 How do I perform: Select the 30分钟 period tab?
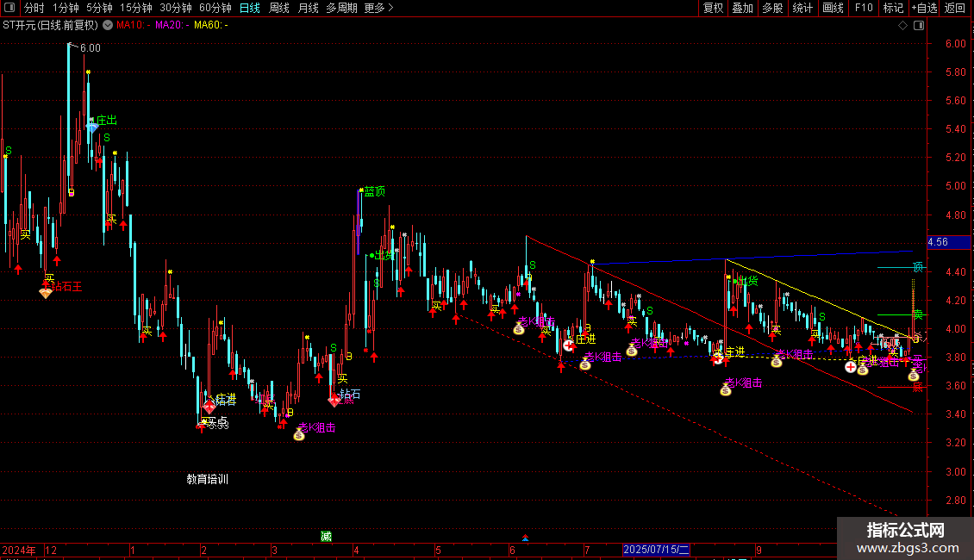[x=176, y=8]
